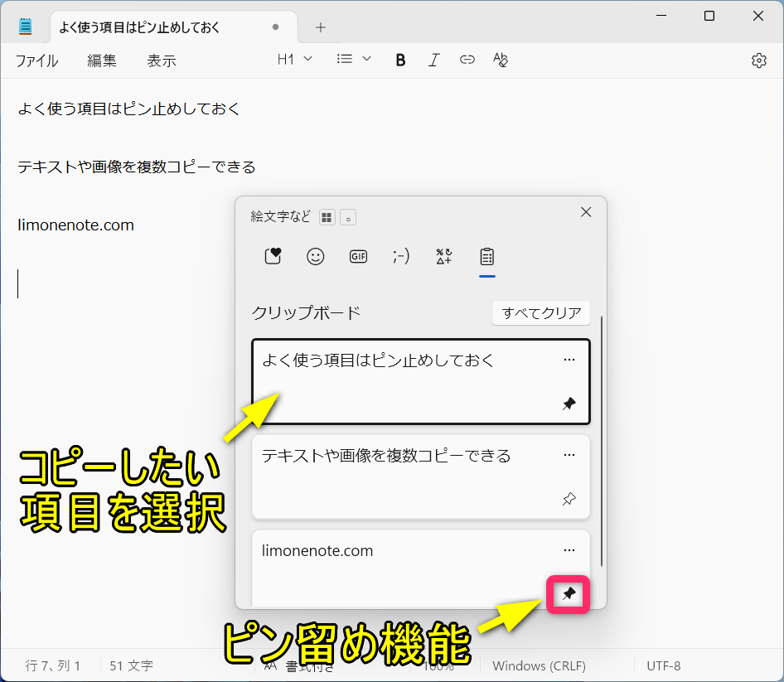Insert a link using the link icon
The height and width of the screenshot is (682, 784).
467,60
